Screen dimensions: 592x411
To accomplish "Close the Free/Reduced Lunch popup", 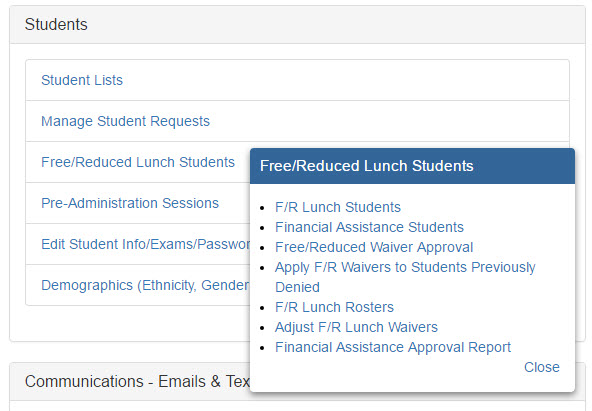I will [541, 367].
